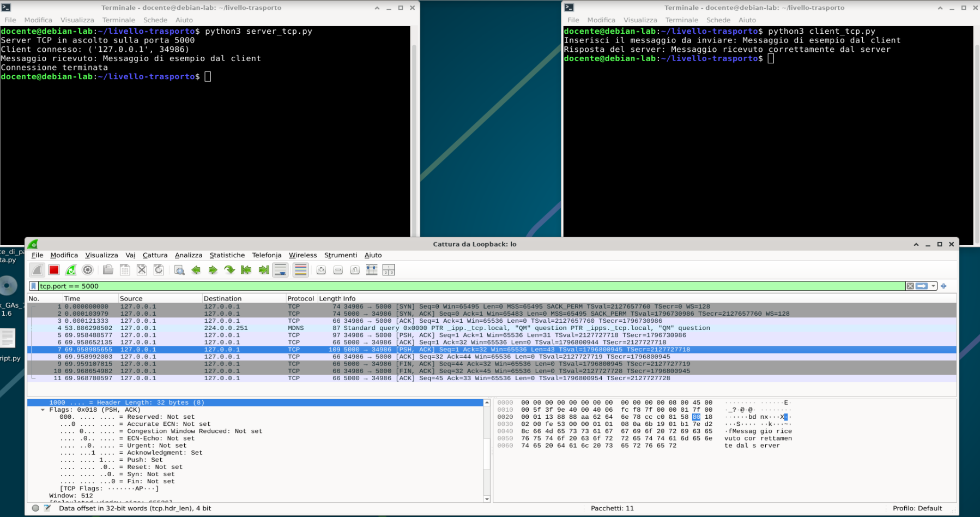Open display filter history dropdown arrow
This screenshot has height=517, width=980.
[x=934, y=286]
